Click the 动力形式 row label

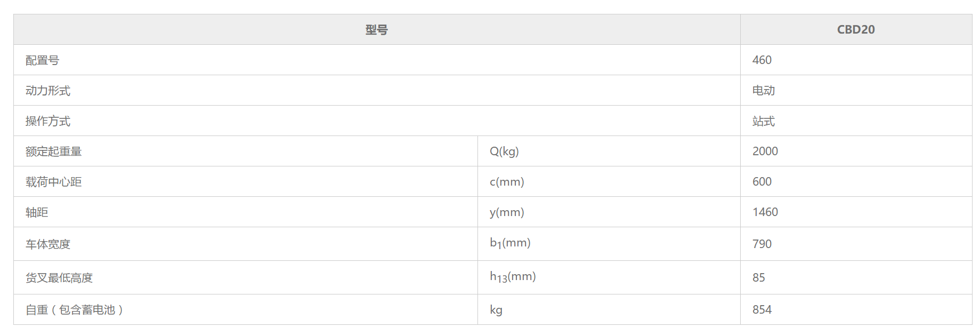(48, 91)
